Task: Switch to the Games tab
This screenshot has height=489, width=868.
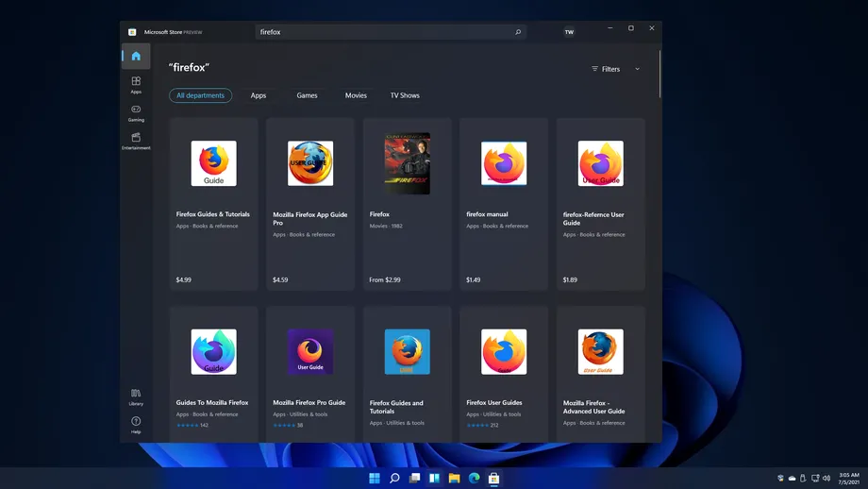Action: pyautogui.click(x=307, y=95)
